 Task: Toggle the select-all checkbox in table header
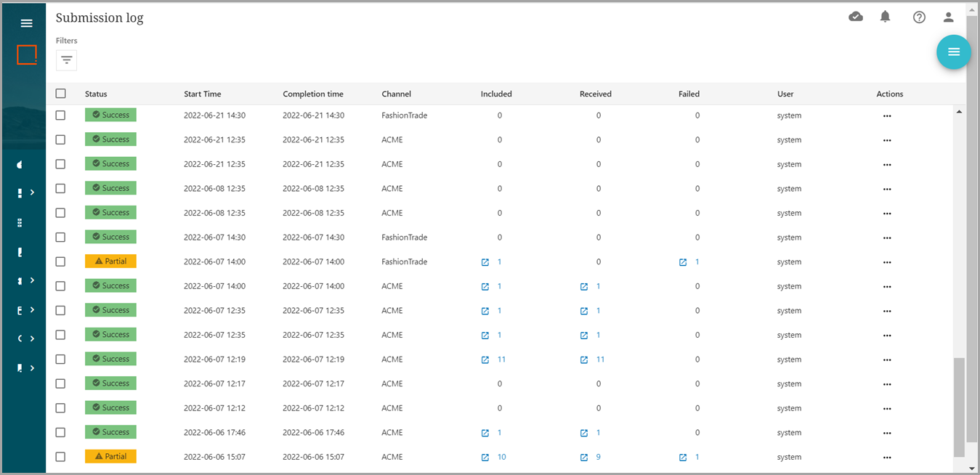[x=61, y=94]
